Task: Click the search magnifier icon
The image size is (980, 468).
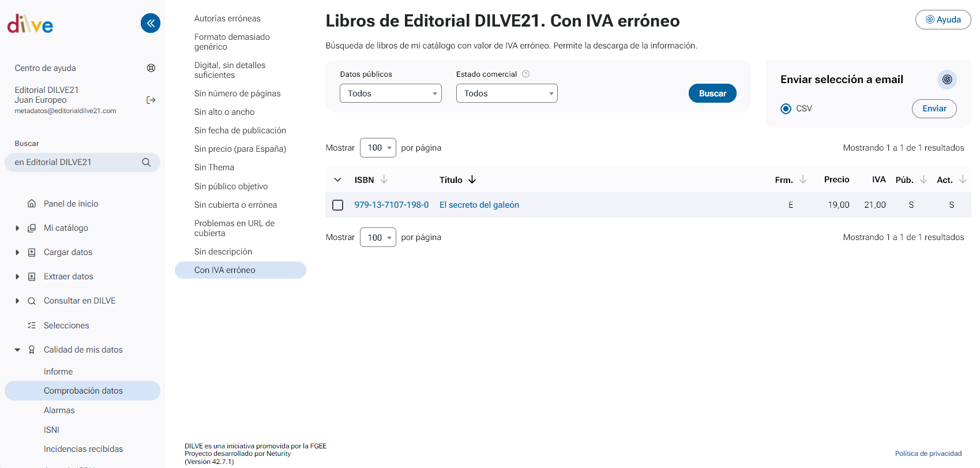Action: (x=147, y=163)
